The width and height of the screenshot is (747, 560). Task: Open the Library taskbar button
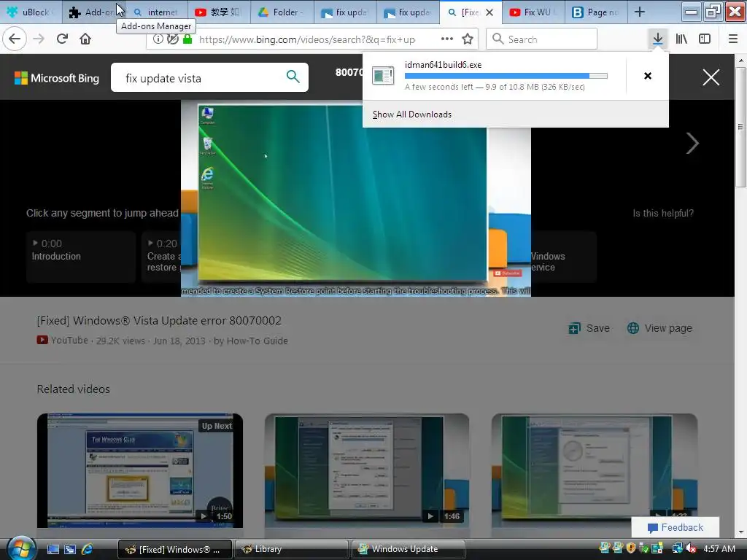pyautogui.click(x=291, y=549)
